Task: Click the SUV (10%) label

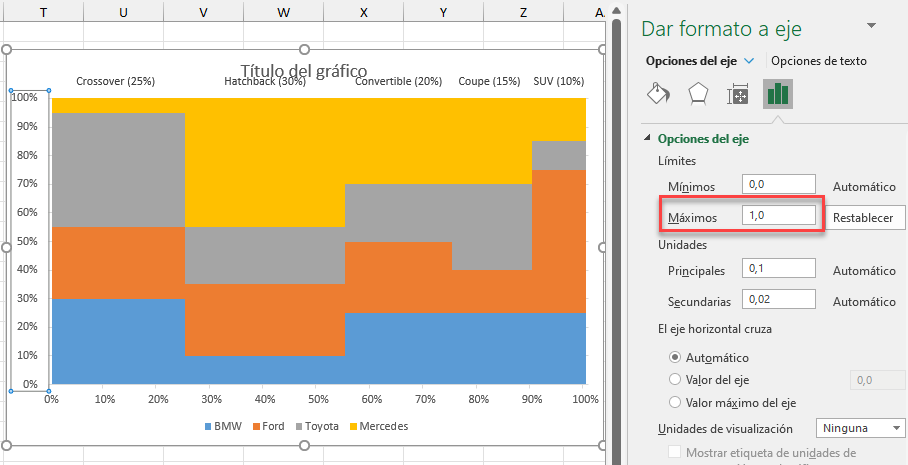Action: (x=559, y=82)
